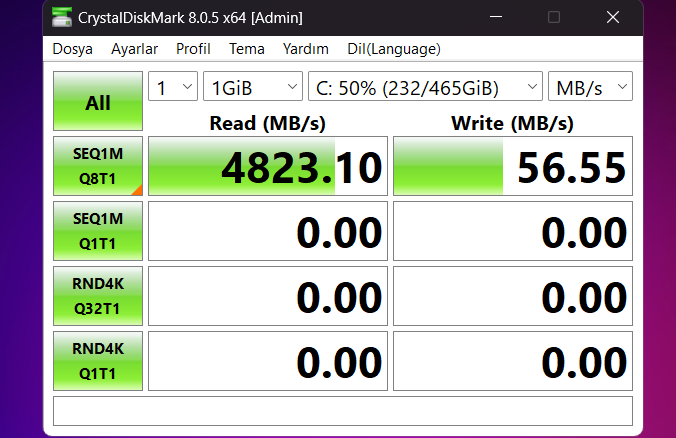Viewport: 676px width, 438px height.
Task: Click the empty comment field at bottom
Action: pyautogui.click(x=343, y=411)
